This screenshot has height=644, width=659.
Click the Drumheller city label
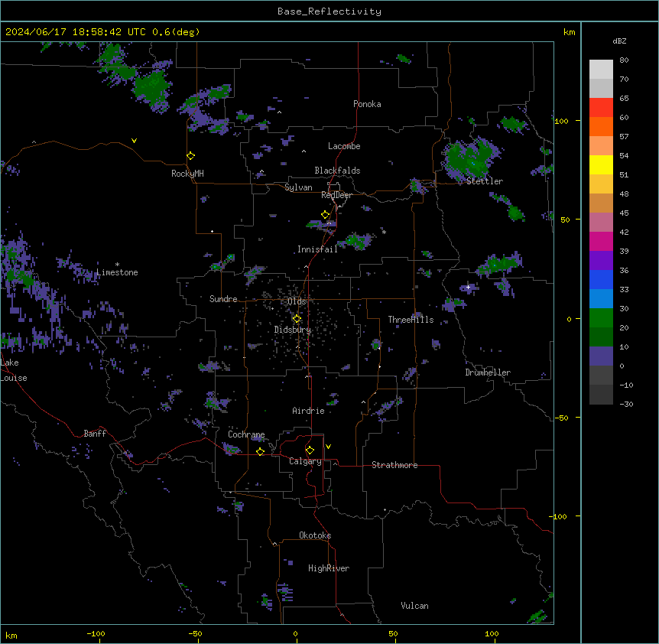pyautogui.click(x=488, y=372)
